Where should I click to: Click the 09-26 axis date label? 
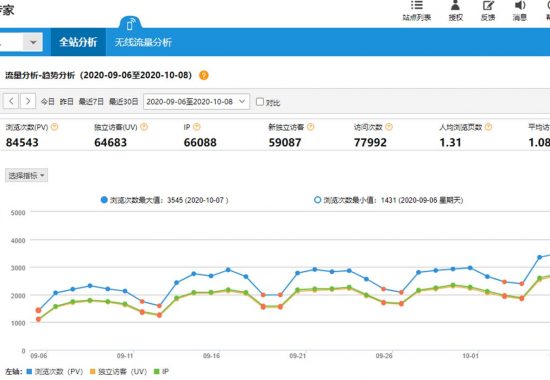tap(384, 356)
